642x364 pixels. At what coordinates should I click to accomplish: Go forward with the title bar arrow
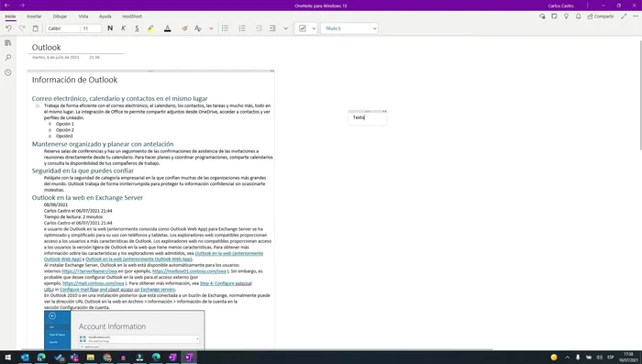tap(22, 6)
